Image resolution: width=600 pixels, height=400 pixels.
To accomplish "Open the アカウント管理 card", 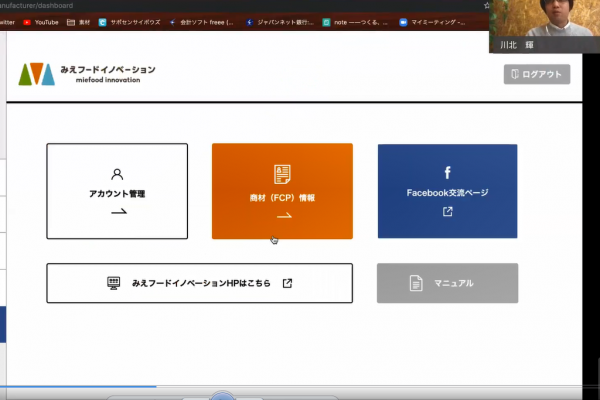I will 117,191.
